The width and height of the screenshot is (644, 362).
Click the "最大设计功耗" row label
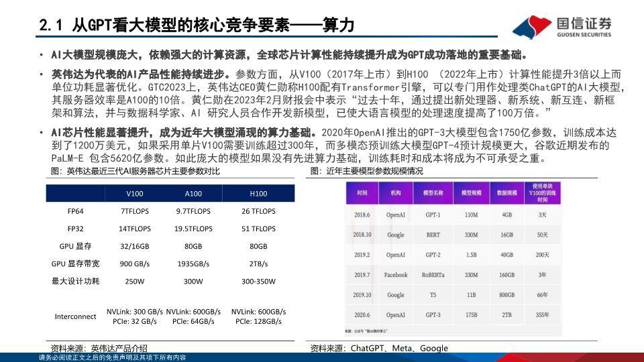pos(76,281)
